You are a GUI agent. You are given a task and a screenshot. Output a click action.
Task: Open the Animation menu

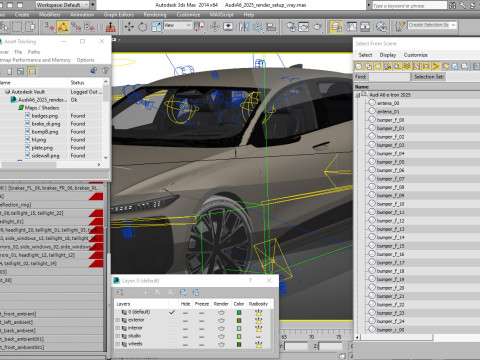tap(82, 15)
